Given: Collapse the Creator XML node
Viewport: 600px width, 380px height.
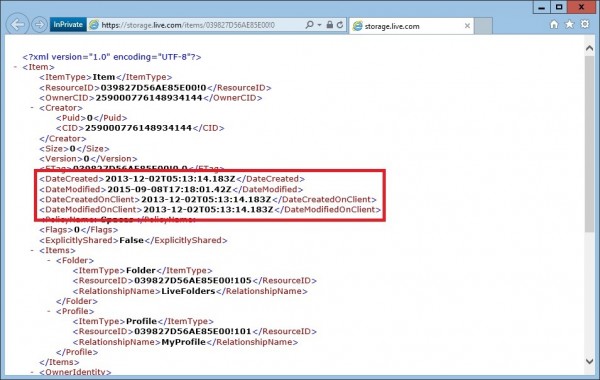Looking at the screenshot, I should (x=32, y=108).
